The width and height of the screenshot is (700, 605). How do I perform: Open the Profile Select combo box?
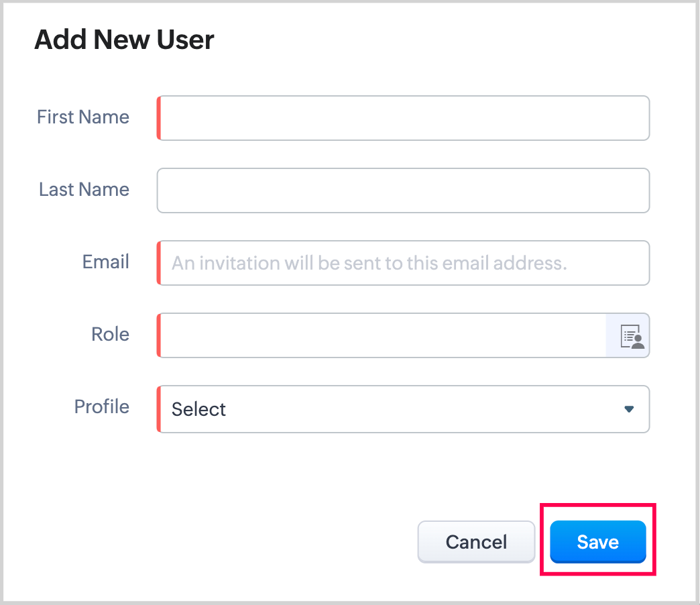[x=402, y=409]
